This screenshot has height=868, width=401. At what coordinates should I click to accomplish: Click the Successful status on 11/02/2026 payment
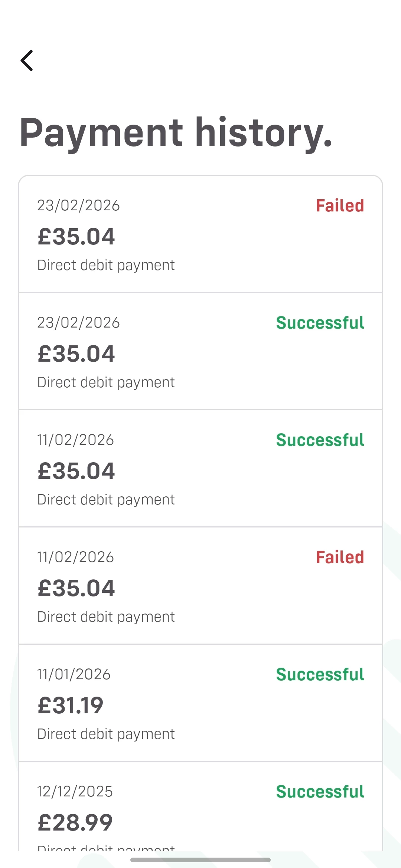click(x=320, y=440)
